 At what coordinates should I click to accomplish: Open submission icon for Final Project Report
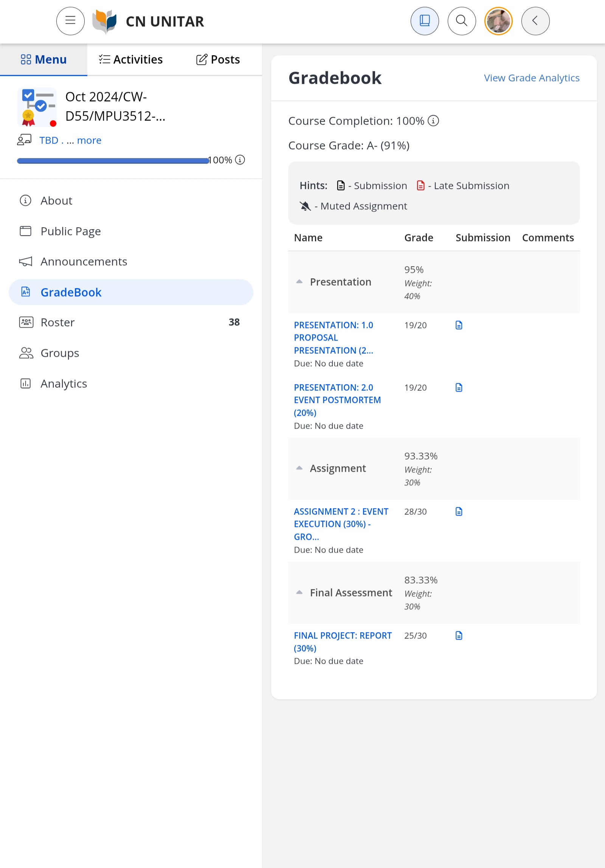coord(459,635)
